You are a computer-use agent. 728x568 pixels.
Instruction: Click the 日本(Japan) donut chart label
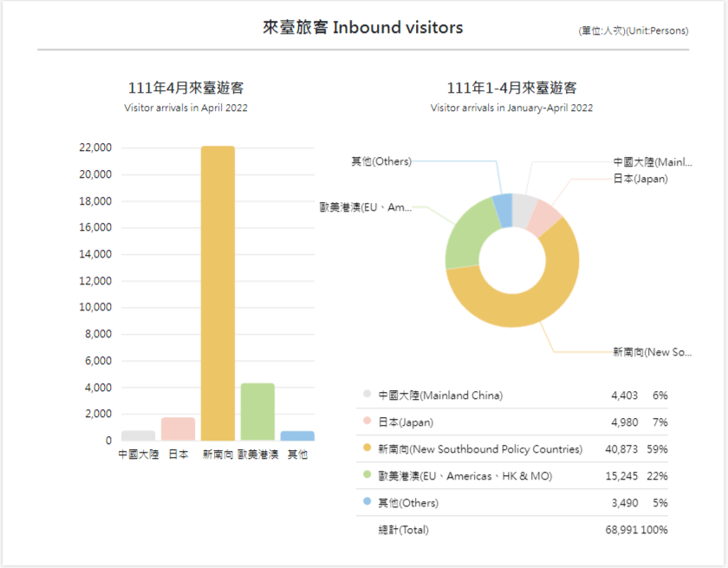(640, 179)
